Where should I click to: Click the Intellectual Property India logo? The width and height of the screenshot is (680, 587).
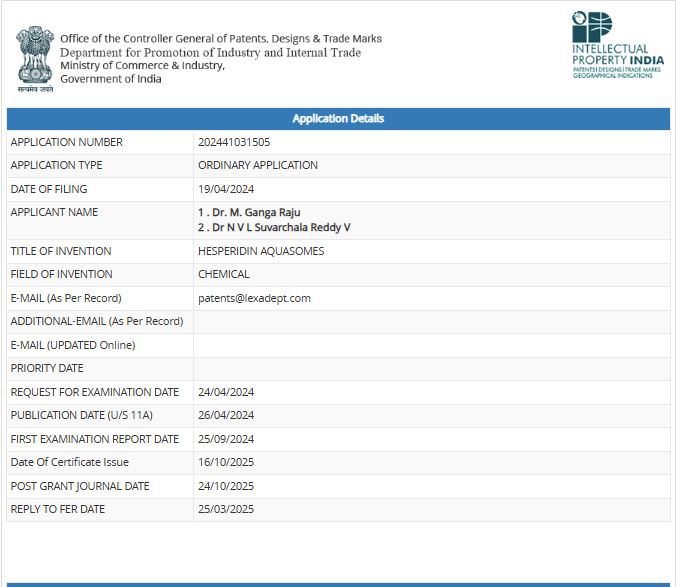tap(617, 46)
